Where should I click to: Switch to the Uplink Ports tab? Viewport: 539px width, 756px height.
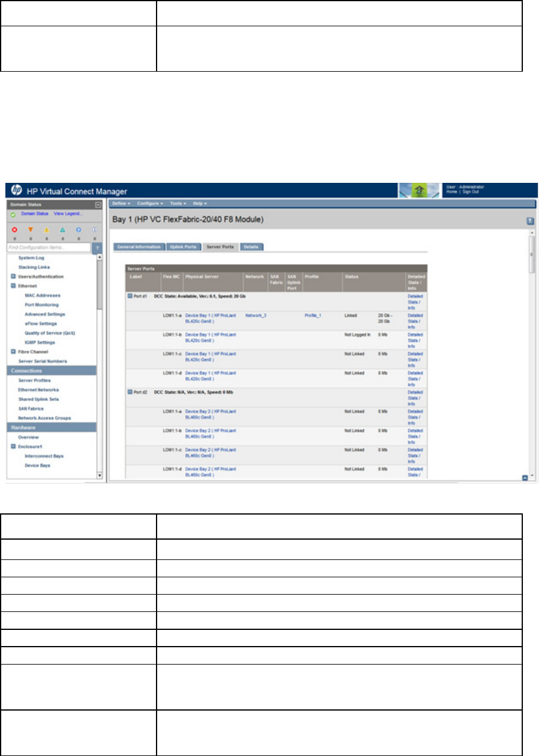(x=183, y=246)
